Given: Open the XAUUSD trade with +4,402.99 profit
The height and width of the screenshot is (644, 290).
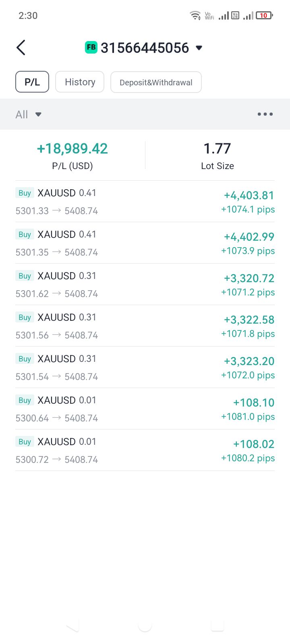Looking at the screenshot, I should (145, 243).
